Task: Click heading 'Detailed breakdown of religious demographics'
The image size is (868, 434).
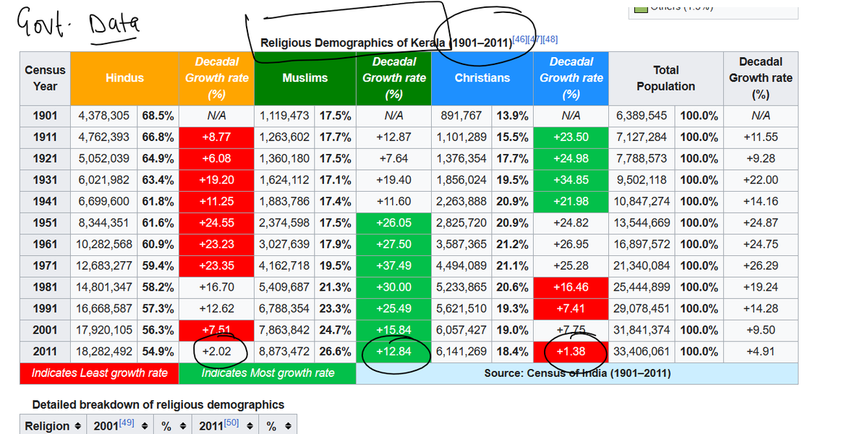Action: click(x=158, y=404)
